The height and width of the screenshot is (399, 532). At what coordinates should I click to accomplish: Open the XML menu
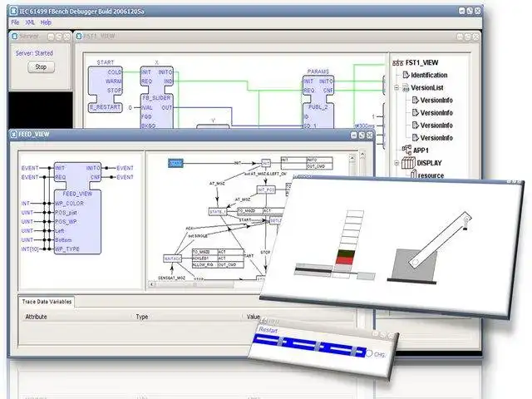(x=30, y=22)
